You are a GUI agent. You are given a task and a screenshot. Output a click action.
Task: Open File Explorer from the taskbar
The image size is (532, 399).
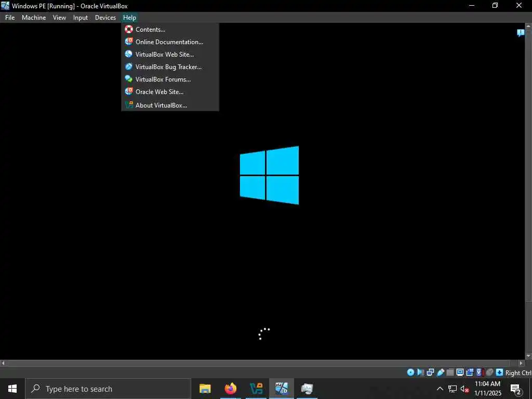[x=205, y=389]
